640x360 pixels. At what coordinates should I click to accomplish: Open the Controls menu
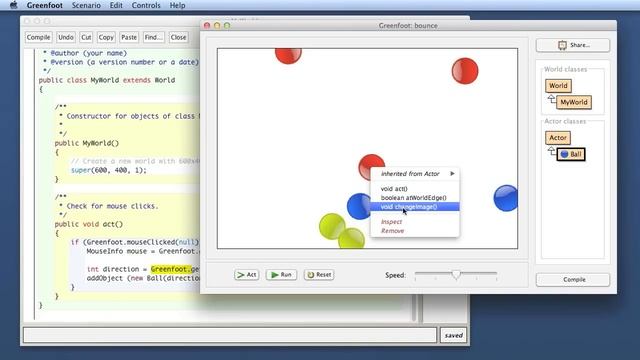(146, 5)
